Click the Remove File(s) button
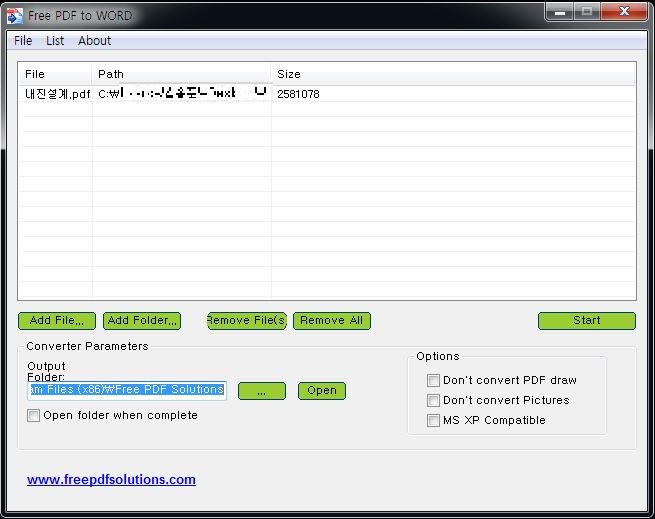This screenshot has width=655, height=519. click(247, 321)
